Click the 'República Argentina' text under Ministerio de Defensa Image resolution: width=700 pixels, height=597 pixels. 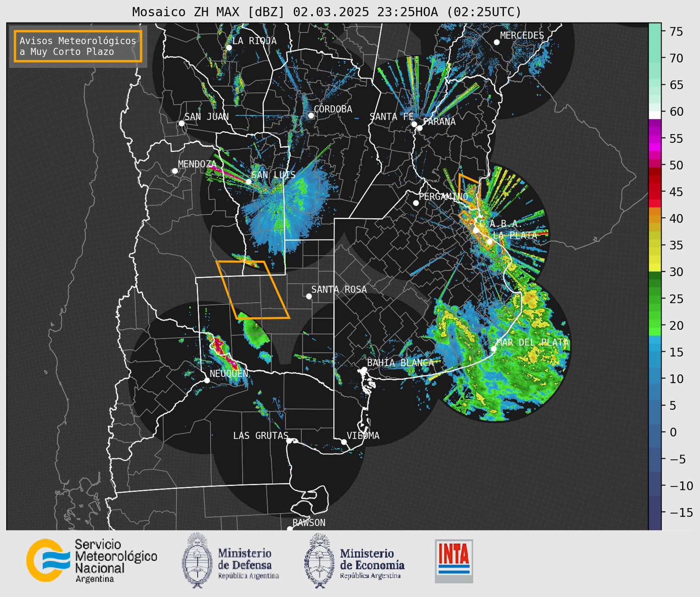(x=249, y=576)
